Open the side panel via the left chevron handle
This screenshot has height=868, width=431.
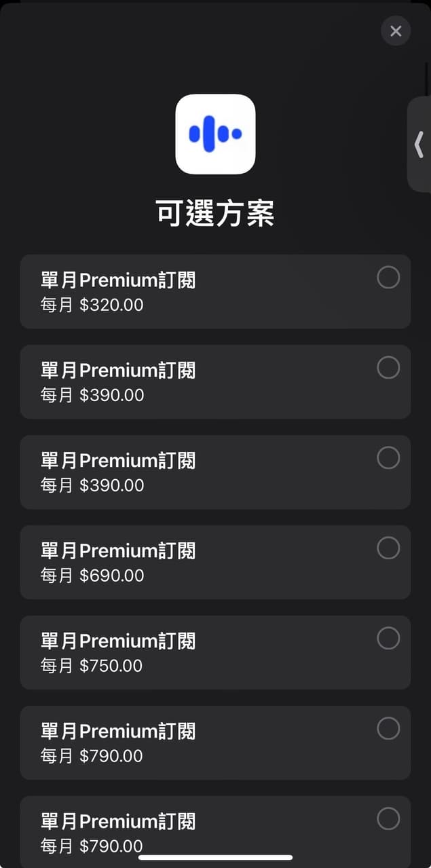pyautogui.click(x=419, y=145)
